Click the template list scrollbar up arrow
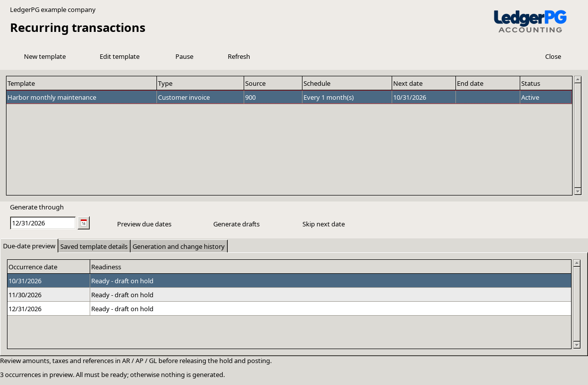The width and height of the screenshot is (588, 385). tap(578, 80)
